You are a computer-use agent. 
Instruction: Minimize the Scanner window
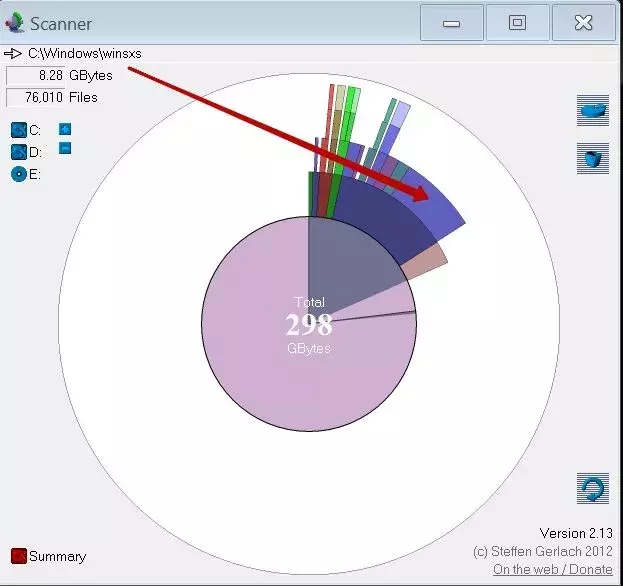click(452, 23)
